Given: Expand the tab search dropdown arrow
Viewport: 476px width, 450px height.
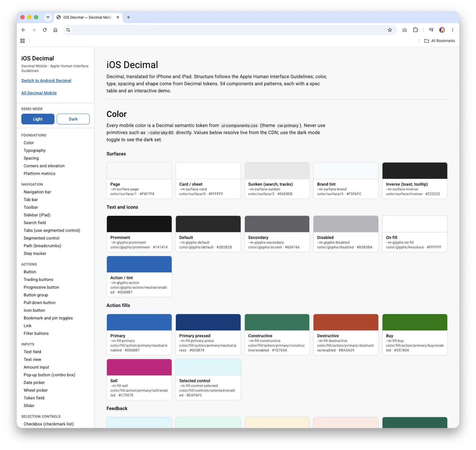Looking at the screenshot, I should pos(48,17).
